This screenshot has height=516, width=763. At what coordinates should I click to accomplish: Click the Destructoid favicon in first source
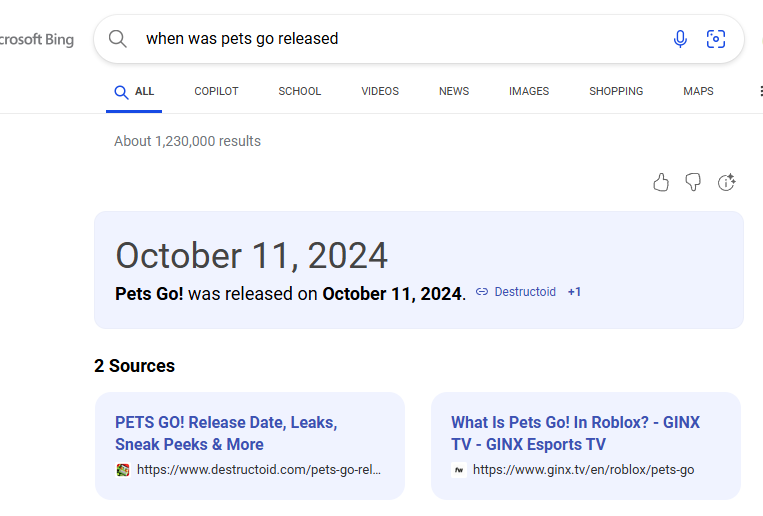(x=123, y=470)
